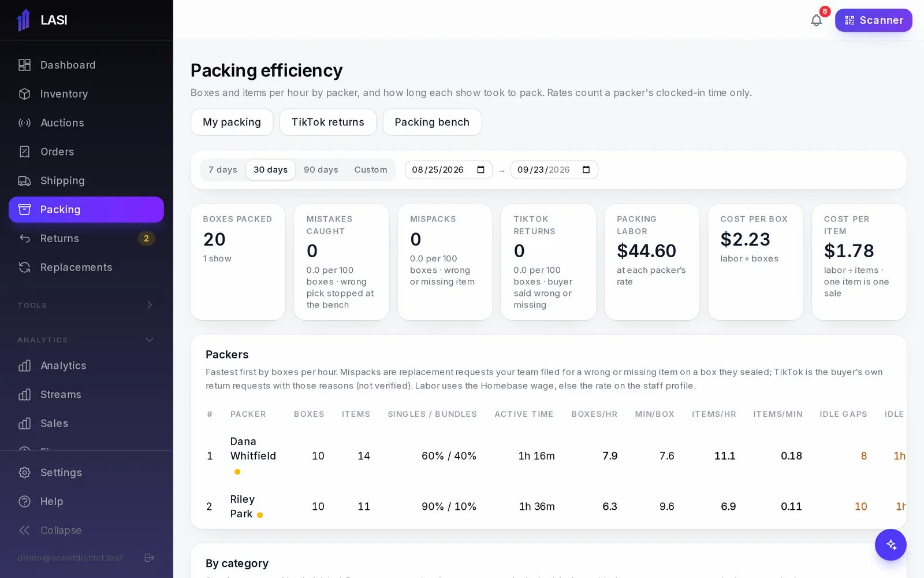Click the IDLE GAPS column header
Image resolution: width=924 pixels, height=578 pixels.
(843, 414)
